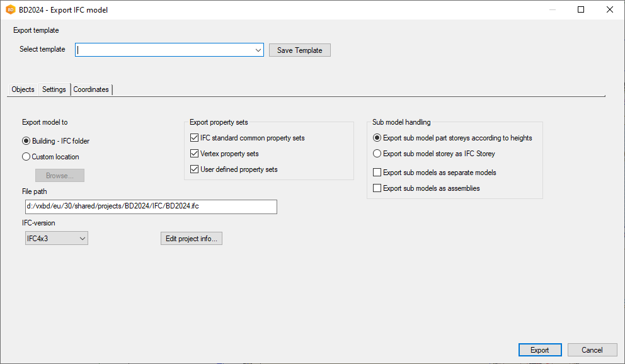The width and height of the screenshot is (625, 364).
Task: Uncheck IFC standard common property sets
Action: (195, 138)
